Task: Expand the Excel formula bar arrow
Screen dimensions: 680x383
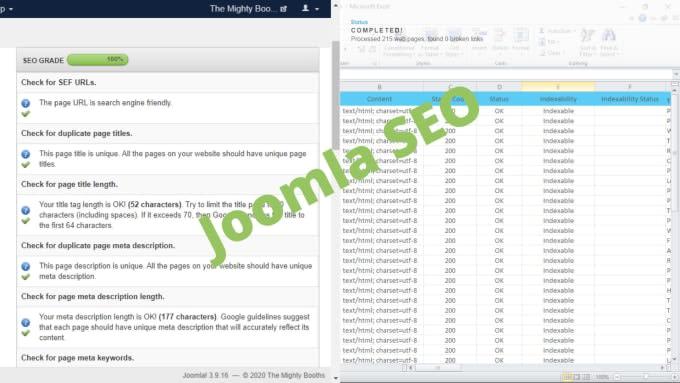Action: tap(676, 75)
